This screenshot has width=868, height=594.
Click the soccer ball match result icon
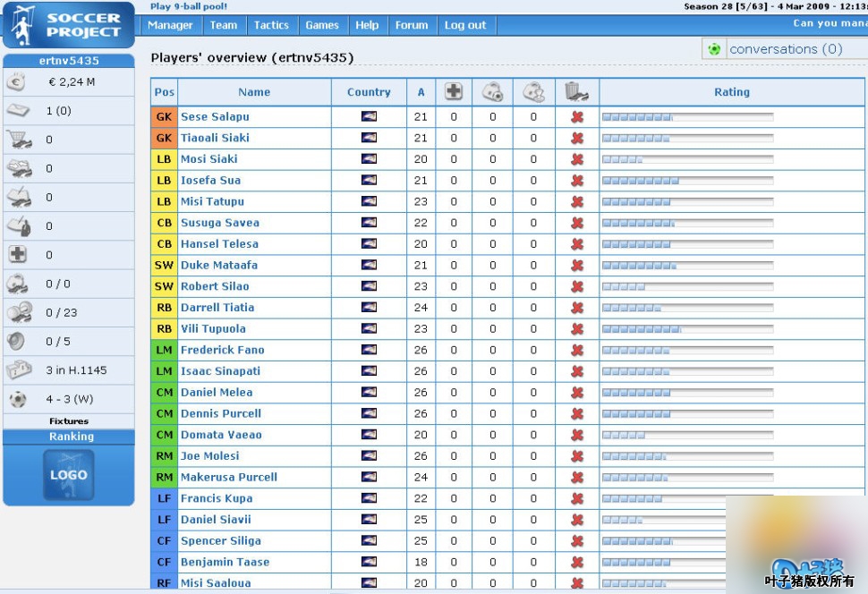click(17, 399)
